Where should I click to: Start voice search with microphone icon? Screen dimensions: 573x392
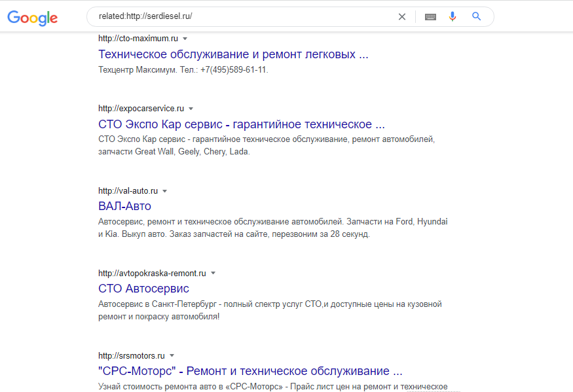pos(453,16)
